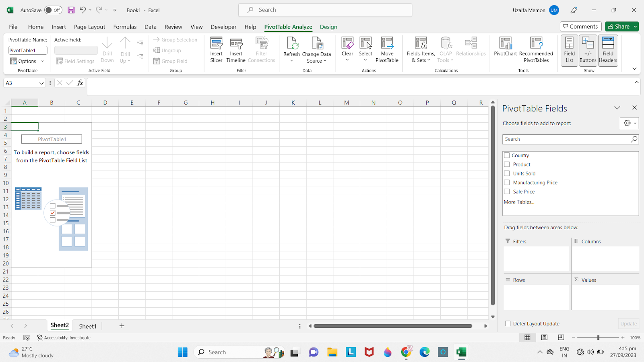Click the More Tables link
644x362 pixels.
tap(519, 202)
